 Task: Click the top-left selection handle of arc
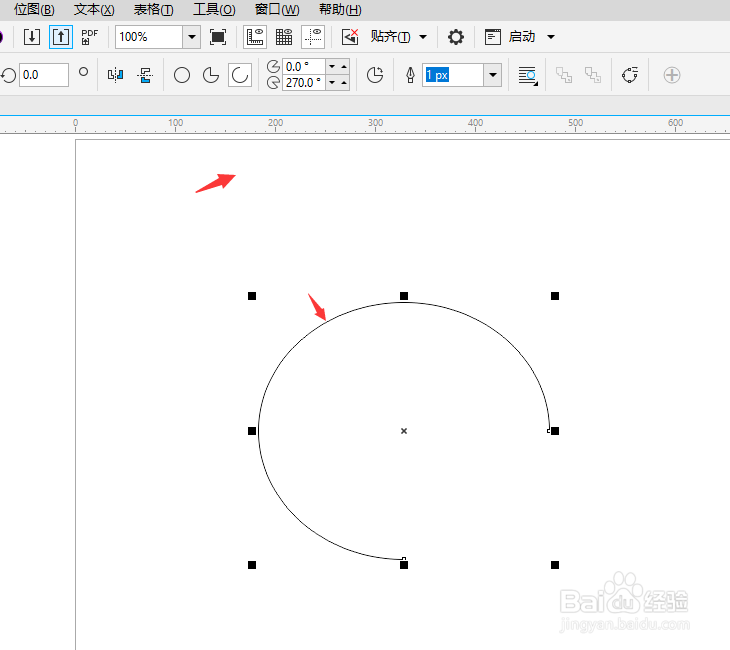[252, 296]
